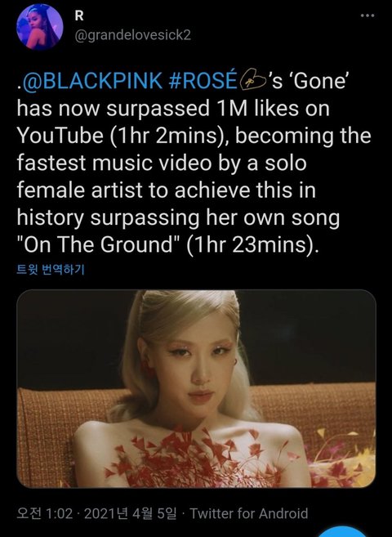The height and width of the screenshot is (537, 392).
Task: Click the 오전 1:02 timestamp
Action: [x=45, y=513]
